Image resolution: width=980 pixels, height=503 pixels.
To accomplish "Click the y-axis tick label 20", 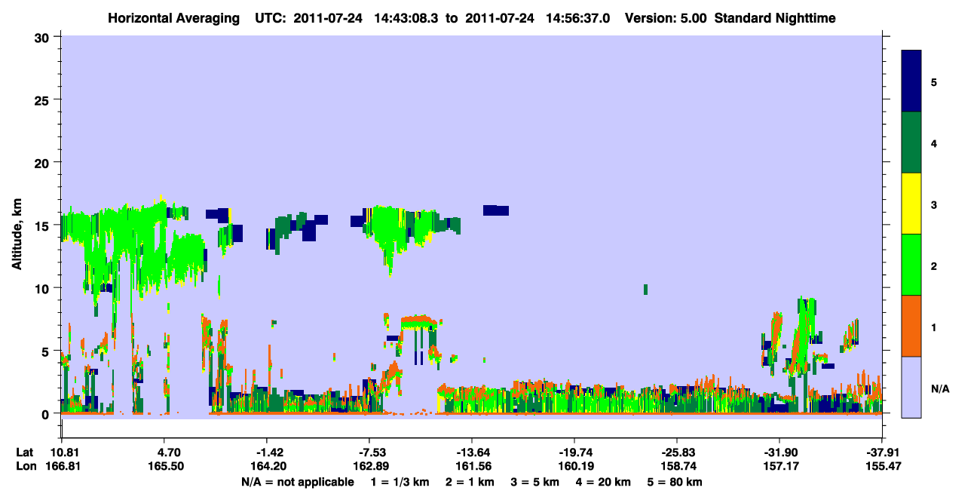I will 44,163.
